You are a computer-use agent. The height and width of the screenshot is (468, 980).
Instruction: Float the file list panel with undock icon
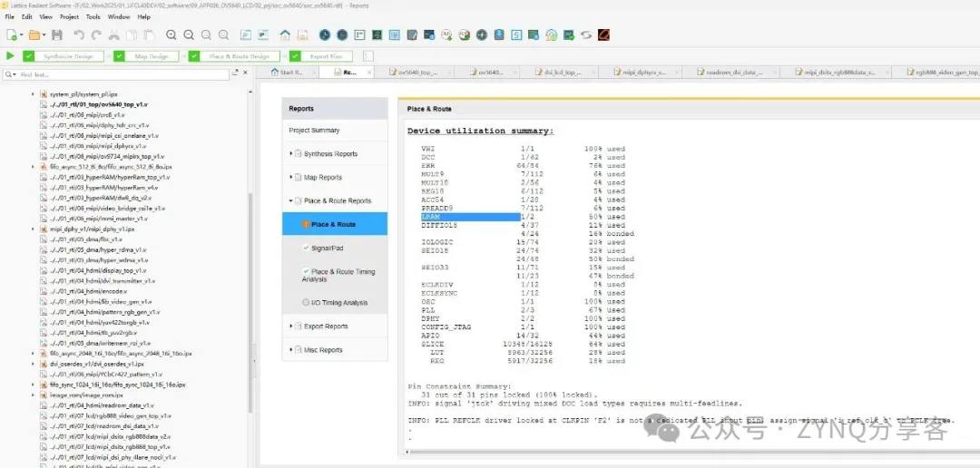pos(235,73)
